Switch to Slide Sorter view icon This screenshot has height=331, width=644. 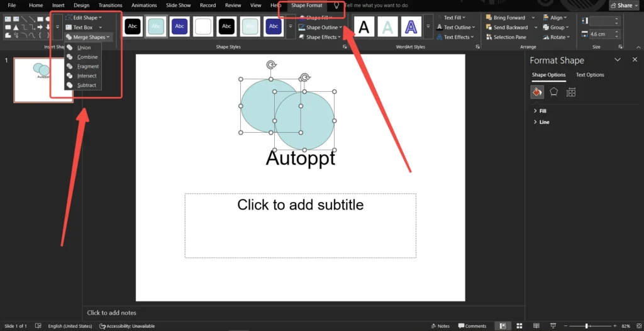pos(519,326)
